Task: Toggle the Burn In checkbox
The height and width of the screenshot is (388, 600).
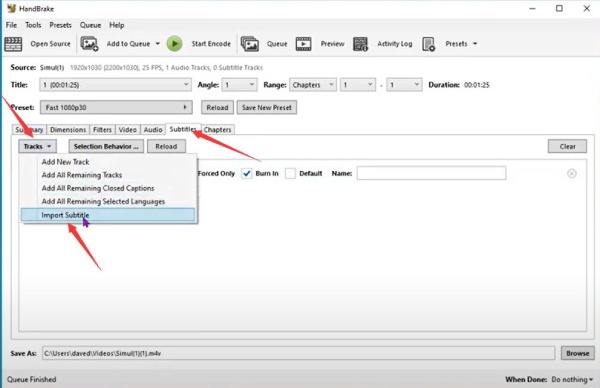Action: 247,174
